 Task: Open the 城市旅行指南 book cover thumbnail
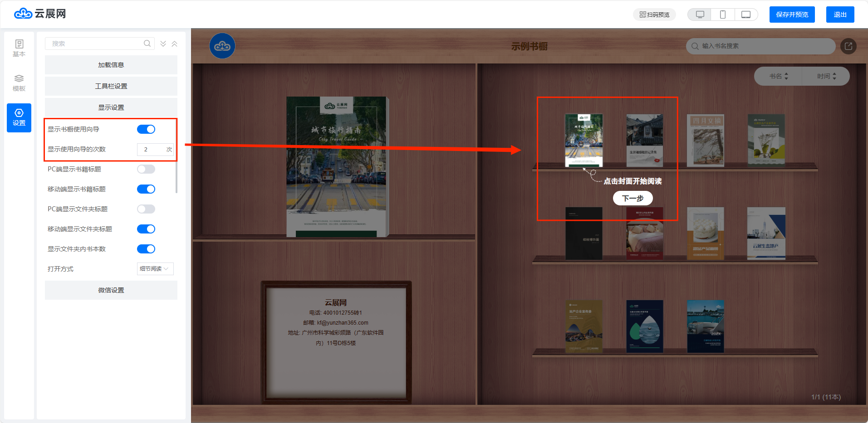584,140
